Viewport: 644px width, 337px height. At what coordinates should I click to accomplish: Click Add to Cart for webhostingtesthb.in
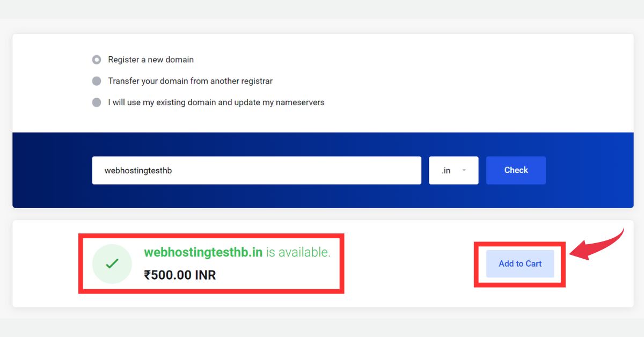[519, 263]
